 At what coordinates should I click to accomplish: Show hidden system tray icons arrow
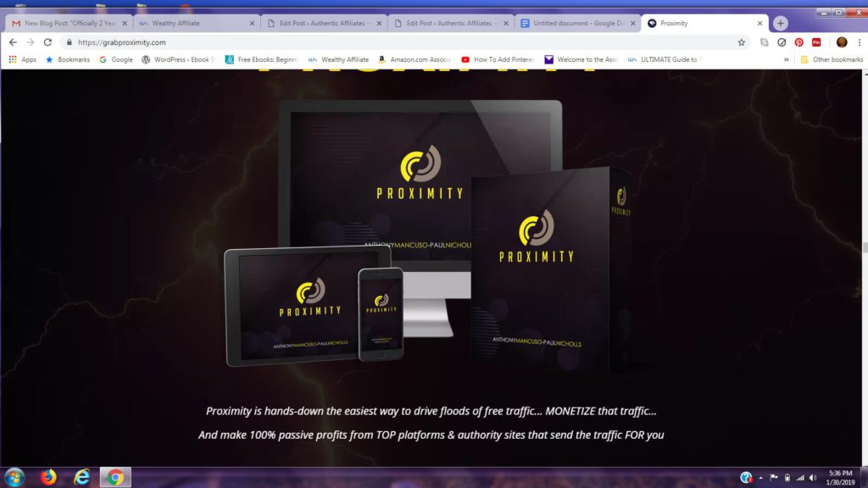coord(760,478)
